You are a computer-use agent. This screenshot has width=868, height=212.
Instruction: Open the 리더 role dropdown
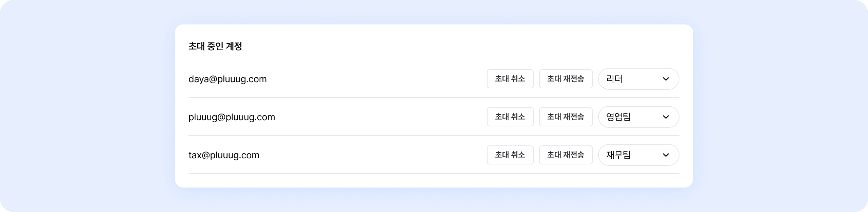pos(638,79)
